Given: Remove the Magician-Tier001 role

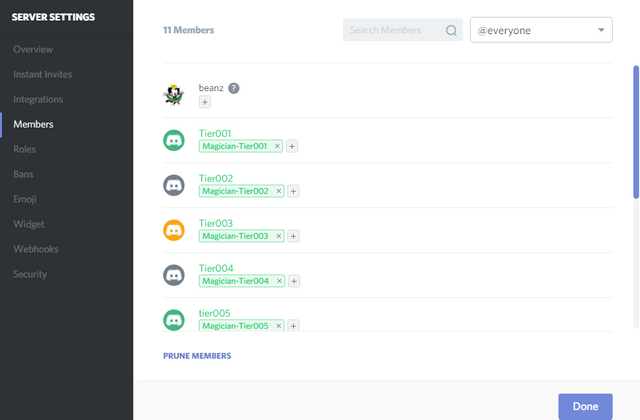Looking at the screenshot, I should coord(277,146).
